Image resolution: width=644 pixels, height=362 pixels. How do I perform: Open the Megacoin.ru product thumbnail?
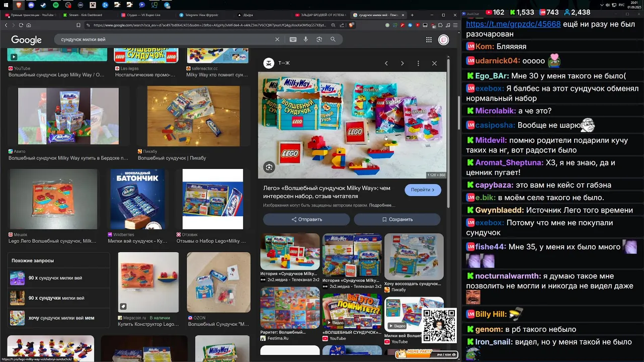(x=148, y=282)
